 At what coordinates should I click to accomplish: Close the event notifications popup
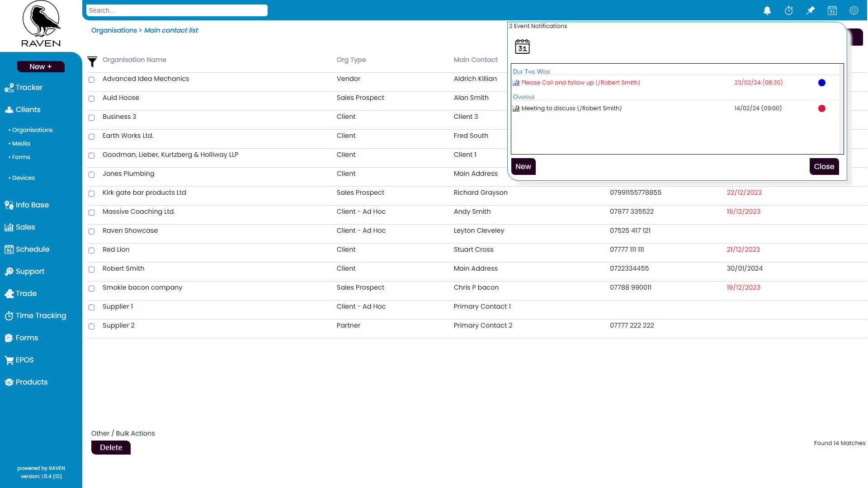click(x=824, y=166)
